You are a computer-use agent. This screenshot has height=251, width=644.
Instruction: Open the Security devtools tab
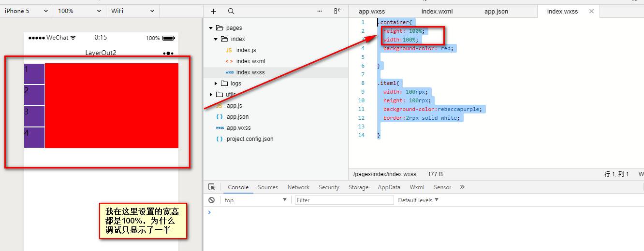[x=329, y=187]
